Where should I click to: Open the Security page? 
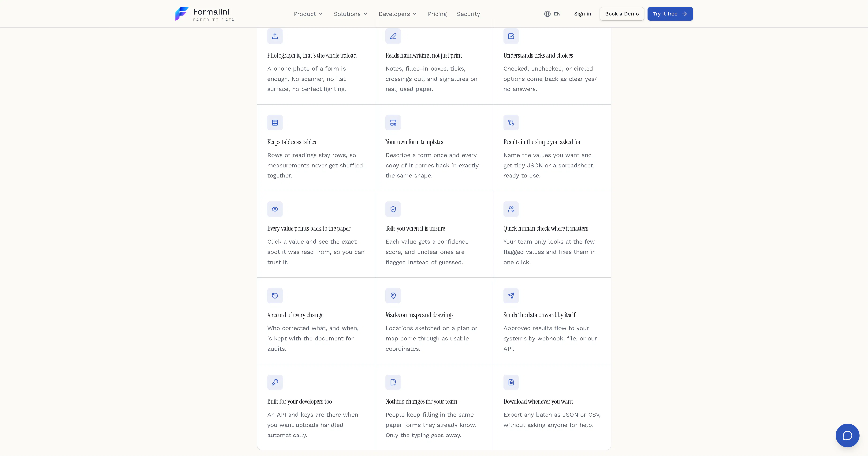(468, 14)
